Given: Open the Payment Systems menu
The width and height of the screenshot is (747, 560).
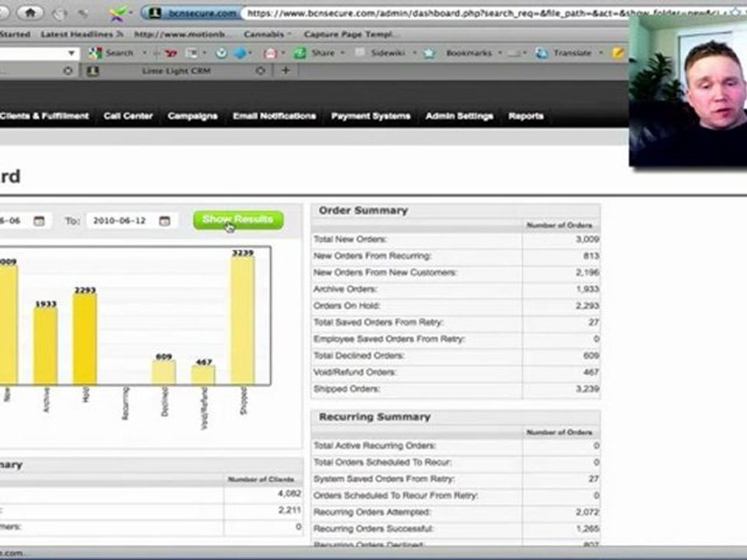Looking at the screenshot, I should (370, 116).
